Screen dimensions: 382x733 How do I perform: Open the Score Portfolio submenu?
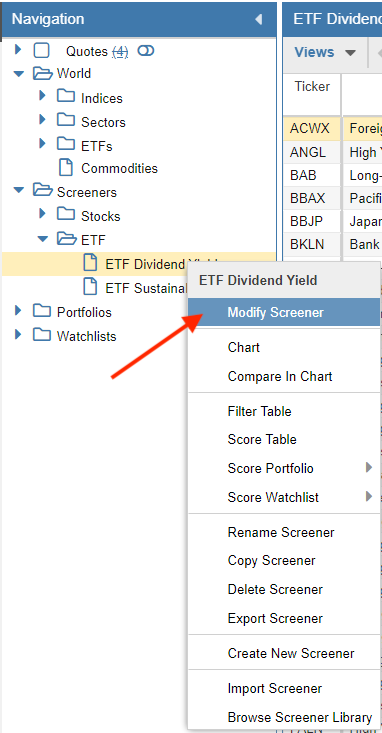tap(284, 468)
